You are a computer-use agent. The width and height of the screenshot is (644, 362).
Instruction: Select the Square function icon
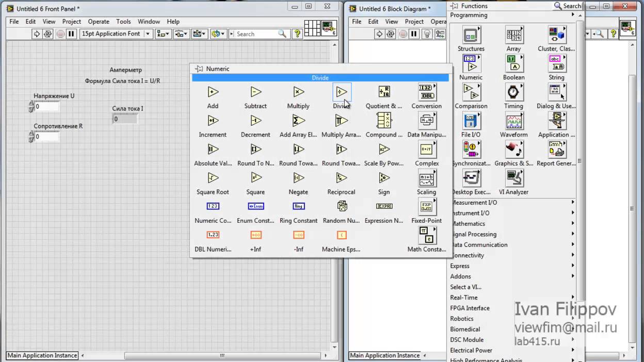tap(256, 178)
